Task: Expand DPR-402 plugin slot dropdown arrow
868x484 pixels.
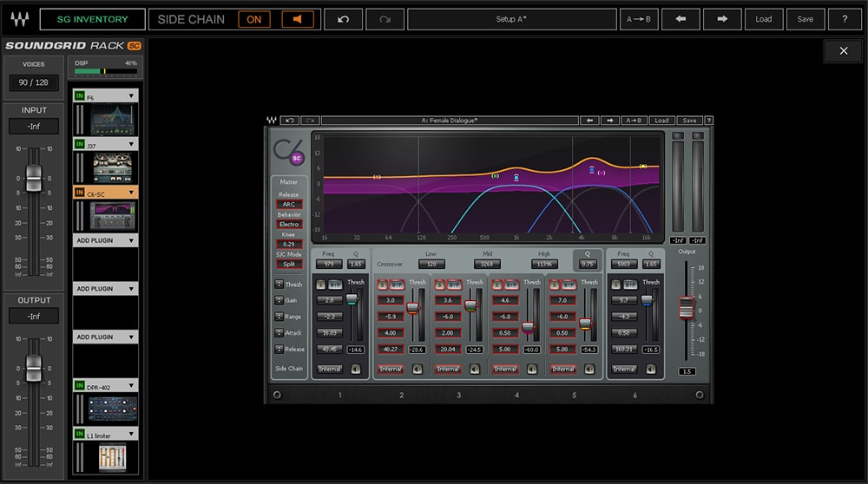Action: point(131,384)
